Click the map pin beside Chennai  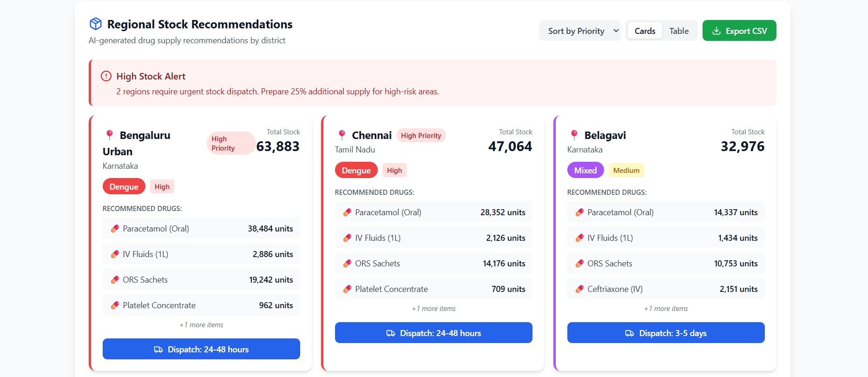(342, 135)
